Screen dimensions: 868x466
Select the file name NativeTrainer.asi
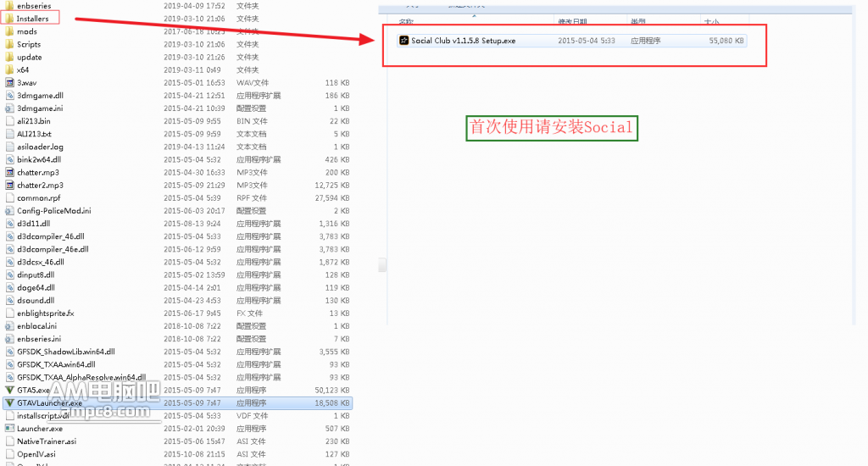point(47,441)
